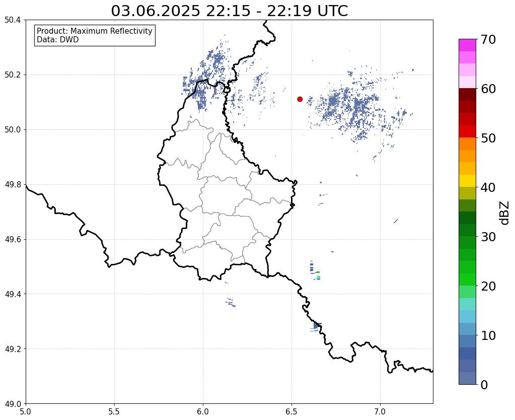Click the orange swatch just below 50

pos(467,144)
